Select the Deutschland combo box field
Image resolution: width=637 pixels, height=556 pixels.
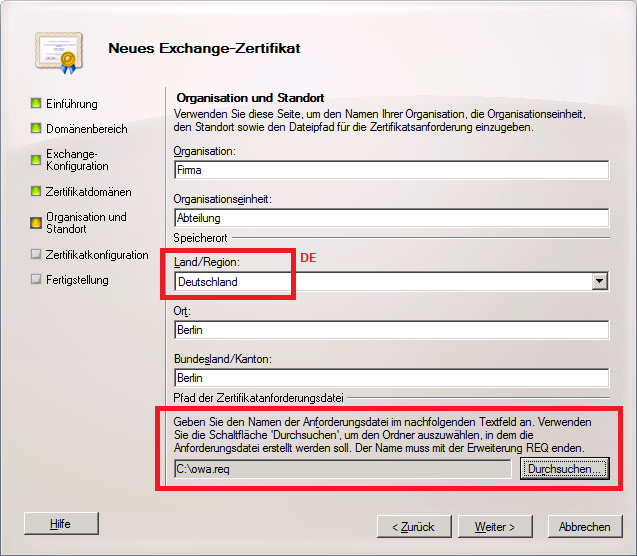pyautogui.click(x=380, y=282)
